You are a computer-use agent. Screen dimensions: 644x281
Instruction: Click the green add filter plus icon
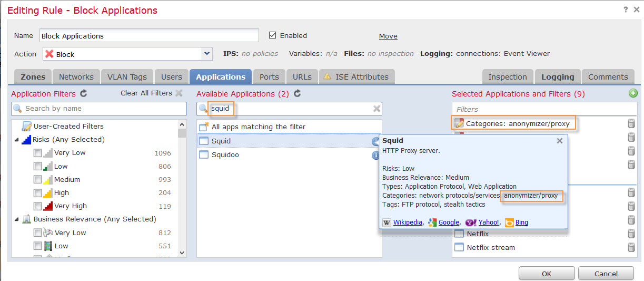pyautogui.click(x=633, y=93)
